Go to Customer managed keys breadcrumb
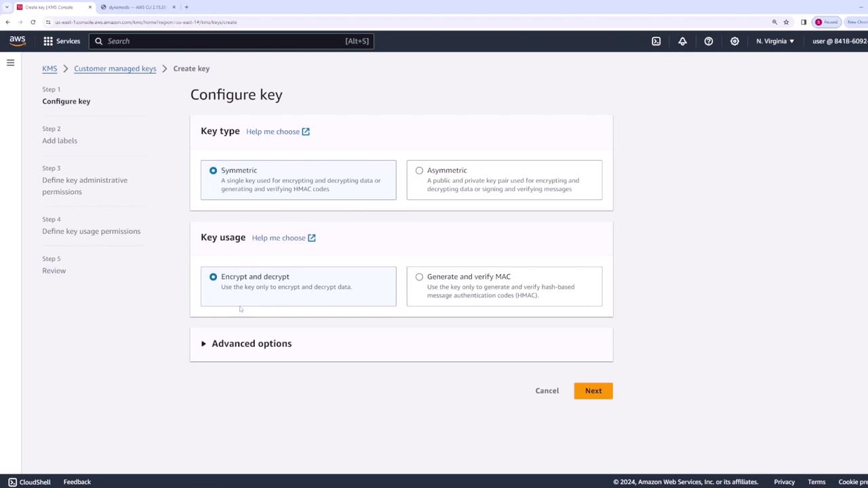The width and height of the screenshot is (868, 488). (x=115, y=68)
